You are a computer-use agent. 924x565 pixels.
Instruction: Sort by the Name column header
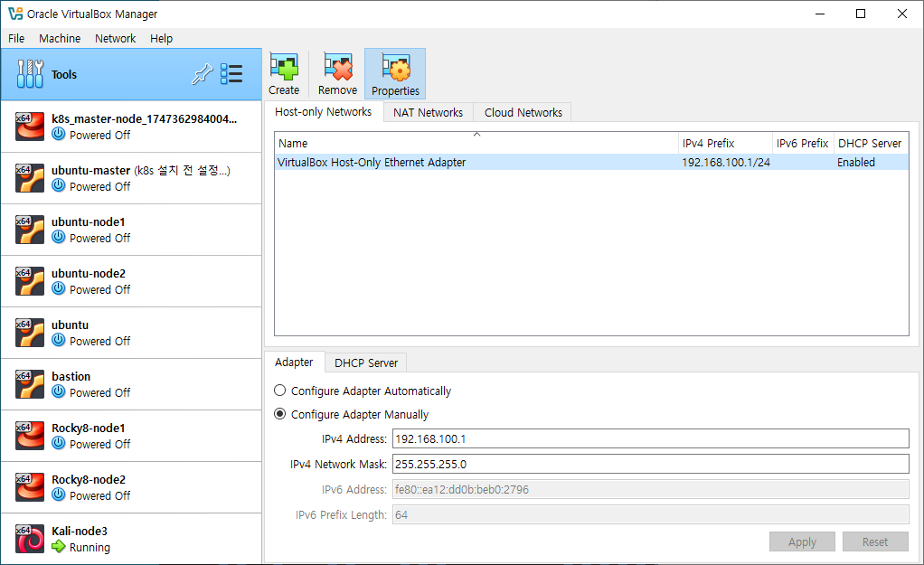476,143
